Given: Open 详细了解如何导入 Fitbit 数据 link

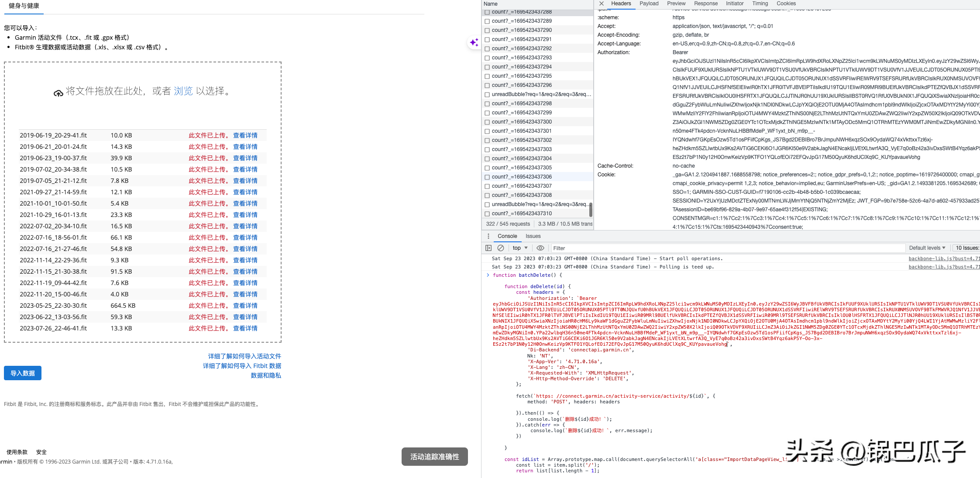Looking at the screenshot, I should coord(242,366).
